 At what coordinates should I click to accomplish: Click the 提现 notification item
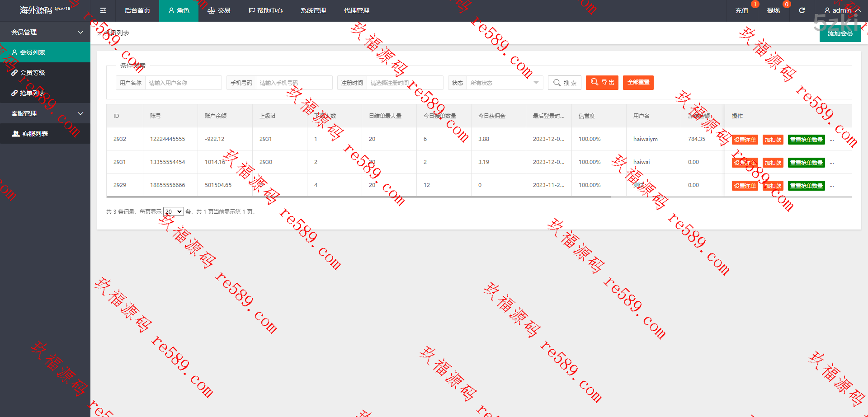point(773,10)
